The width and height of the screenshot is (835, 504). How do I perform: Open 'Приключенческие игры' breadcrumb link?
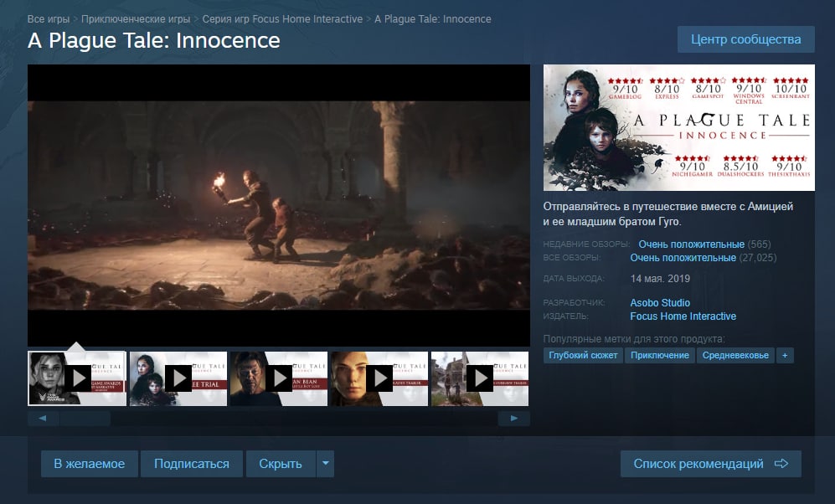tap(136, 19)
